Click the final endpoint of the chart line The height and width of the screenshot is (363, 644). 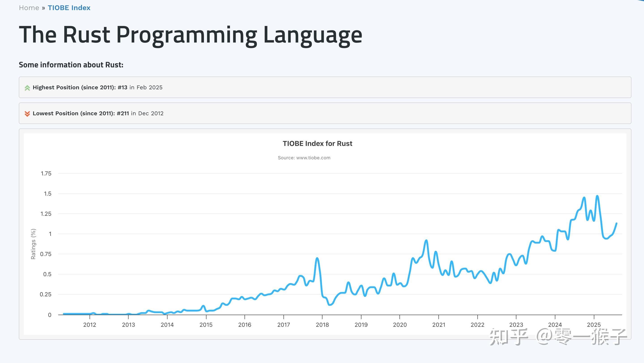(616, 223)
